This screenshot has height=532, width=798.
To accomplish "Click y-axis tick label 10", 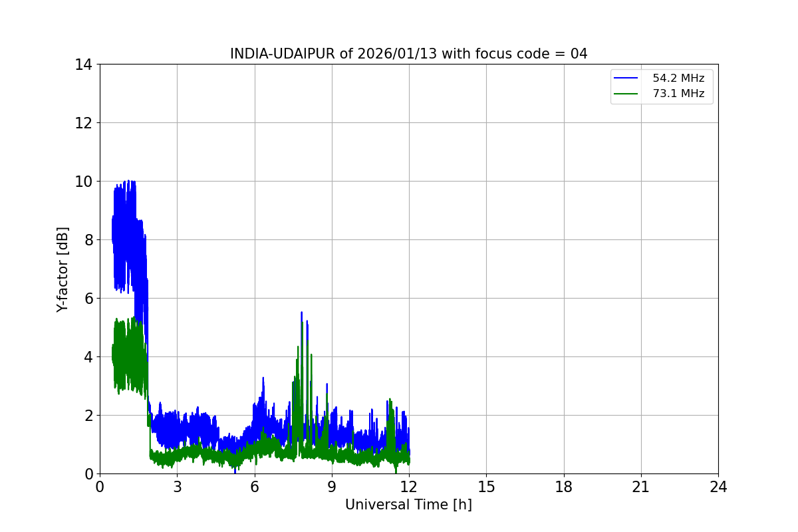I will [x=84, y=182].
